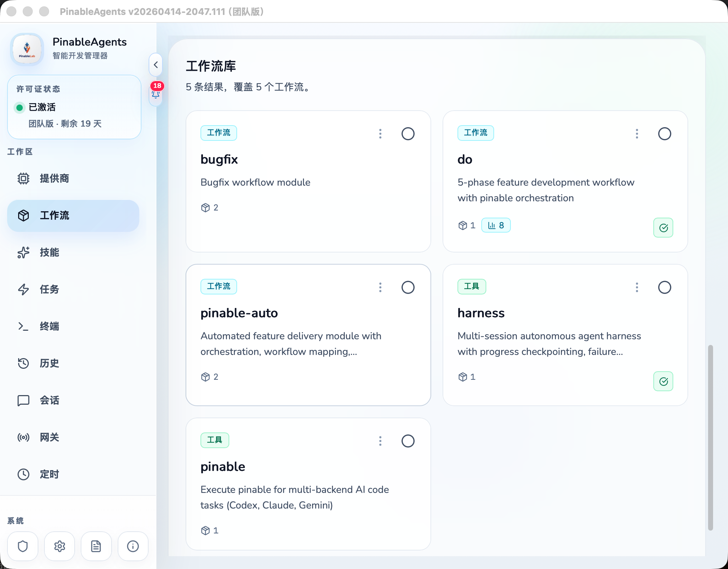Open the 网关 gateway page
728x569 pixels.
(x=73, y=437)
